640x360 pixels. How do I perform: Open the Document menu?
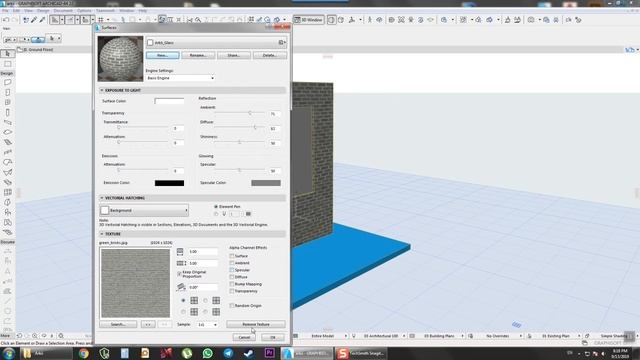[63, 11]
